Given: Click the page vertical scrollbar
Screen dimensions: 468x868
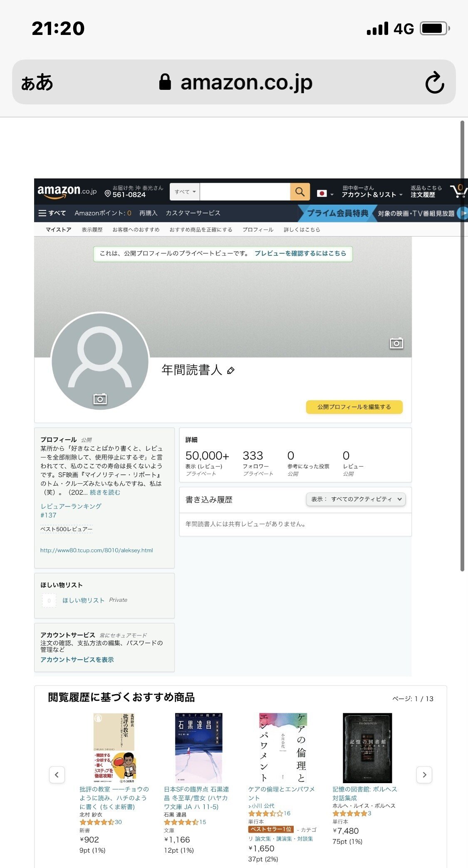Looking at the screenshot, I should 462,346.
